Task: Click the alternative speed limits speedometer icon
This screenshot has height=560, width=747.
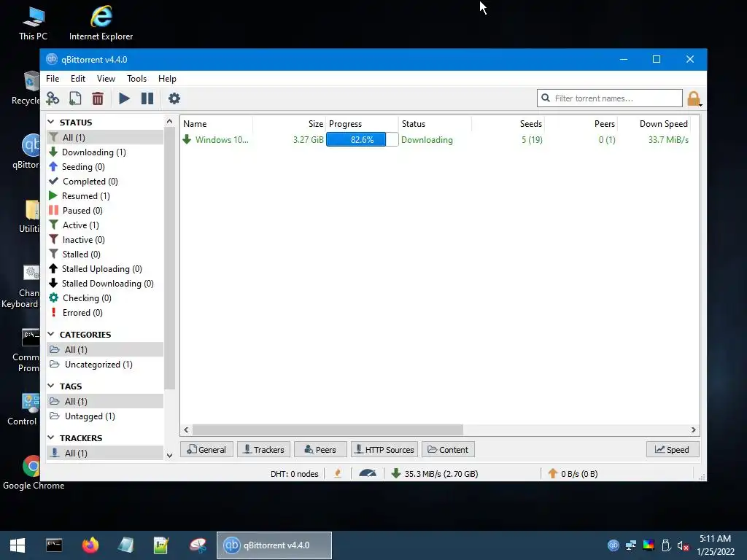Action: coord(368,473)
